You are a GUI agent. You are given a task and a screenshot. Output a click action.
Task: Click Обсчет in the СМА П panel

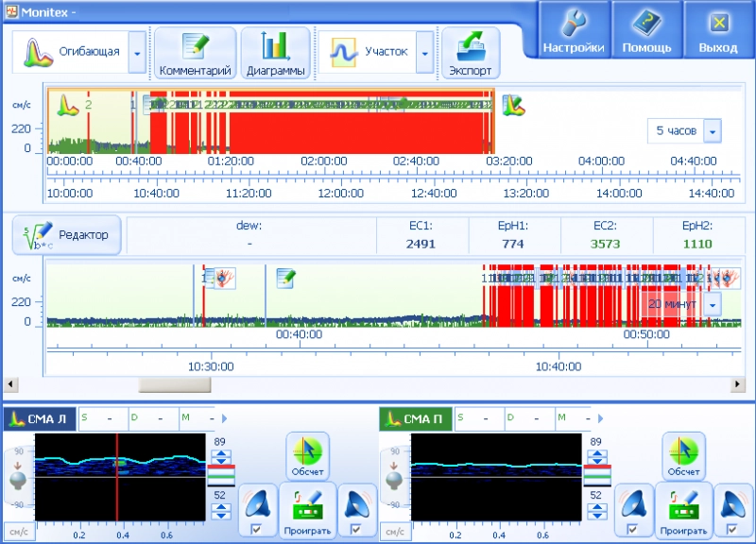(x=683, y=456)
